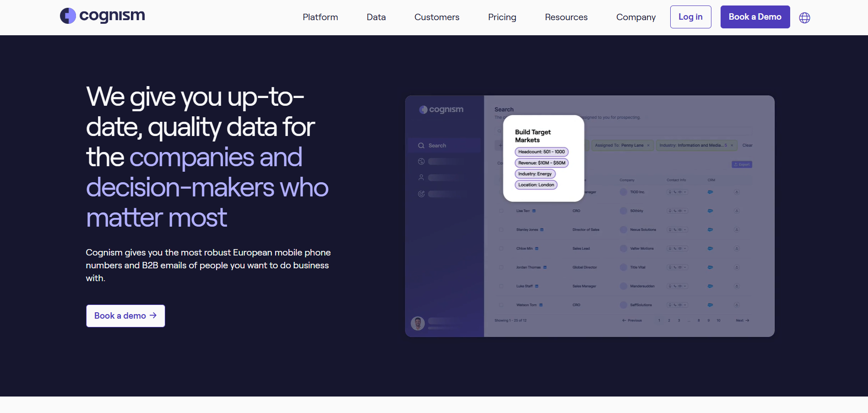Select the Revenue: $10M - $50M chip
Screen dimensions: 868x413
[x=542, y=163]
